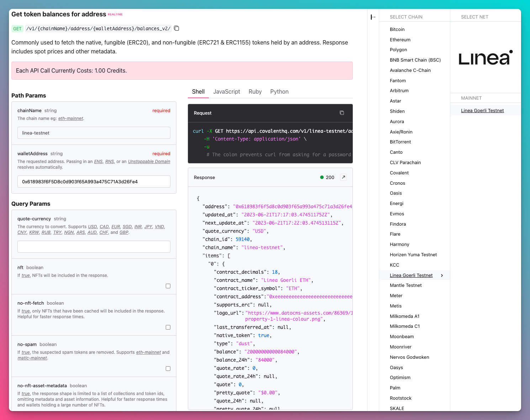Select Axie/Ronin chain
The image size is (530, 420).
click(401, 132)
